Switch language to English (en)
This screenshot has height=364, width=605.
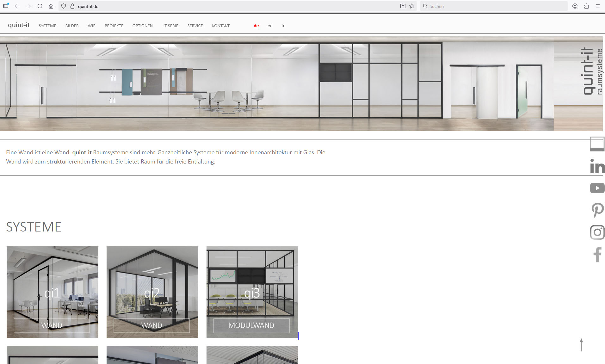[270, 26]
